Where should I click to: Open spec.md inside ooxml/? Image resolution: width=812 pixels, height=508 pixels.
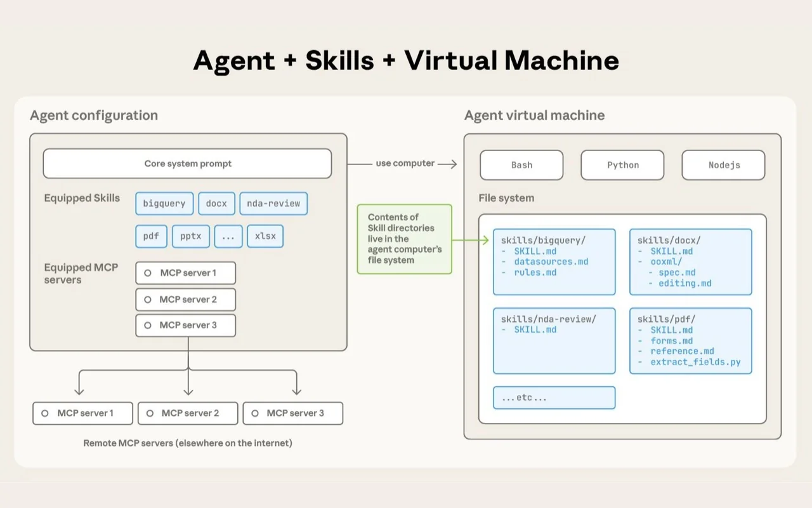pos(677,272)
